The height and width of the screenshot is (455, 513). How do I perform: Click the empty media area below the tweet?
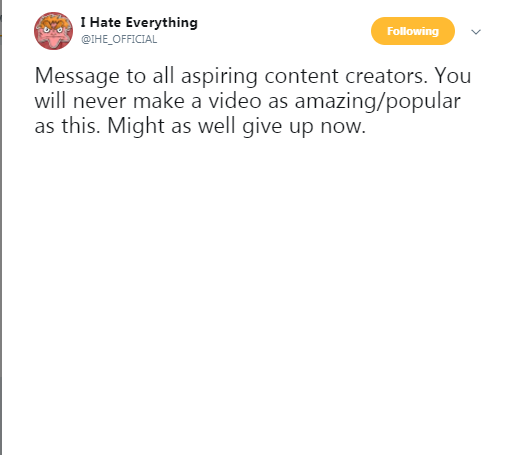pos(253,293)
